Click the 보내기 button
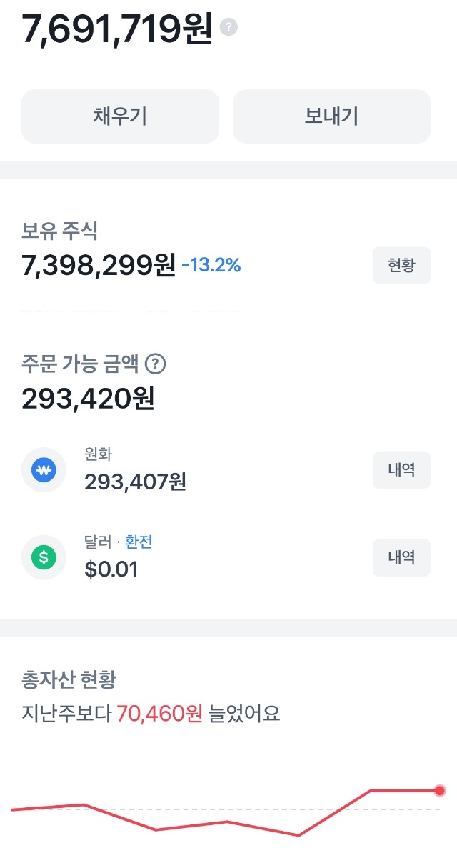 pyautogui.click(x=331, y=116)
